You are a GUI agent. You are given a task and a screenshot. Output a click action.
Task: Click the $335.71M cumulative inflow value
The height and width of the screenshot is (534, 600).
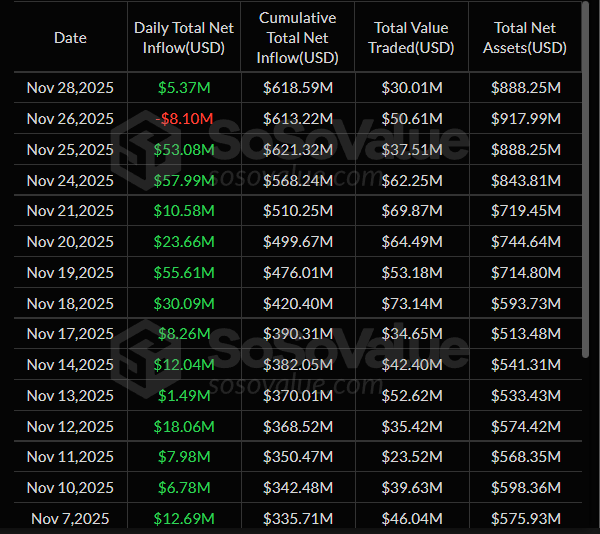pos(297,519)
